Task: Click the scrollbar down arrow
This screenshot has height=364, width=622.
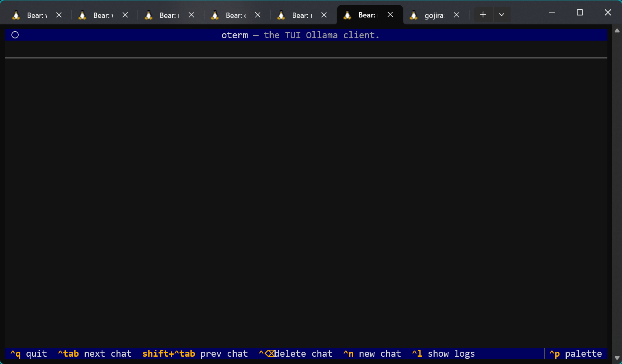Action: 617,358
